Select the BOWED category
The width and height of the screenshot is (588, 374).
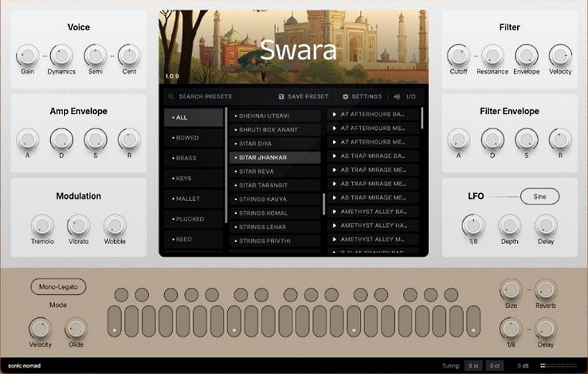(x=194, y=138)
